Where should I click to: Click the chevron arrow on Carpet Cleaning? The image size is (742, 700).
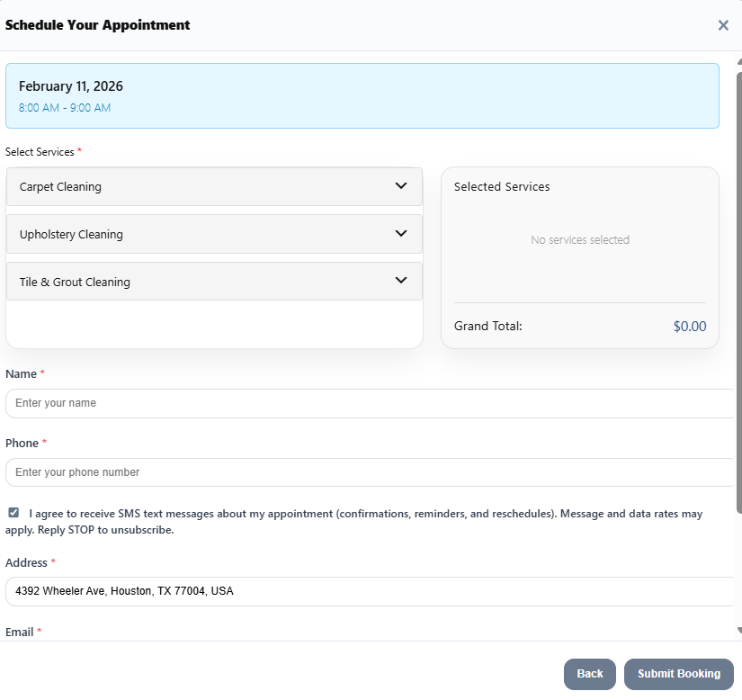point(401,186)
